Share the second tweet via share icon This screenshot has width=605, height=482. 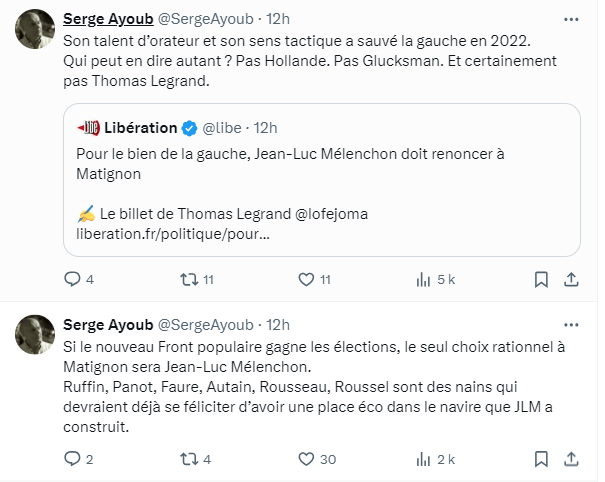tap(571, 459)
